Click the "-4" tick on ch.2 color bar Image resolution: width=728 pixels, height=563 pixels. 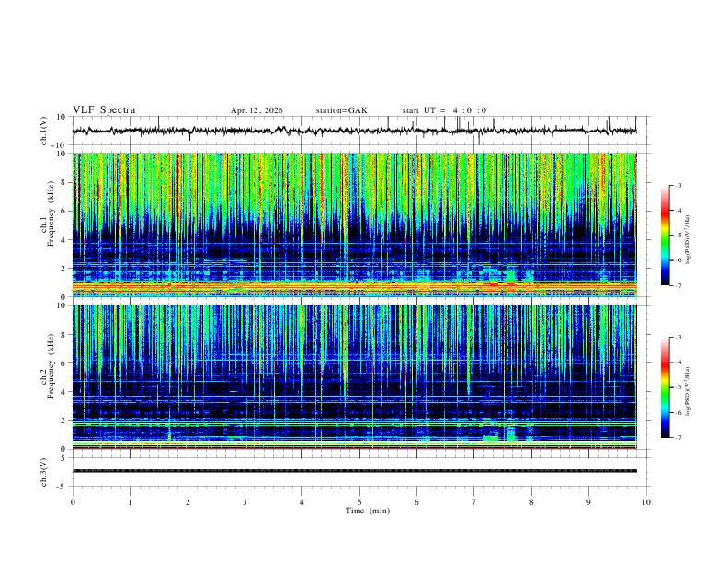pyautogui.click(x=677, y=362)
